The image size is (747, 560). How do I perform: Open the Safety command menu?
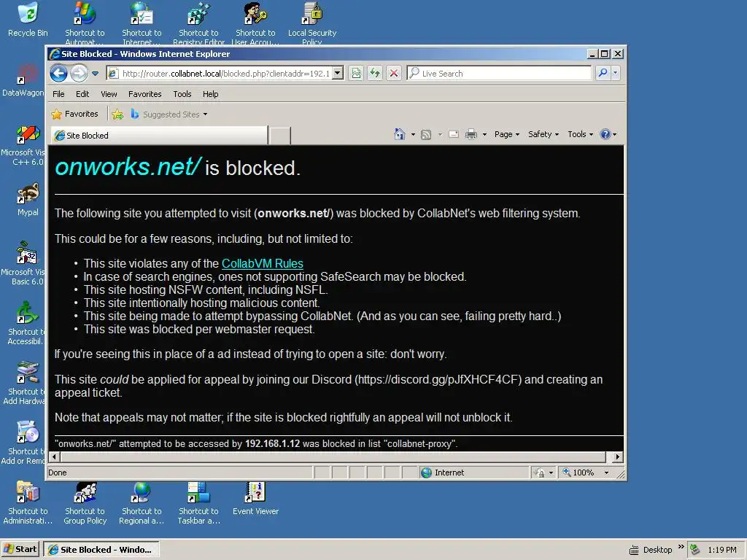tap(543, 134)
